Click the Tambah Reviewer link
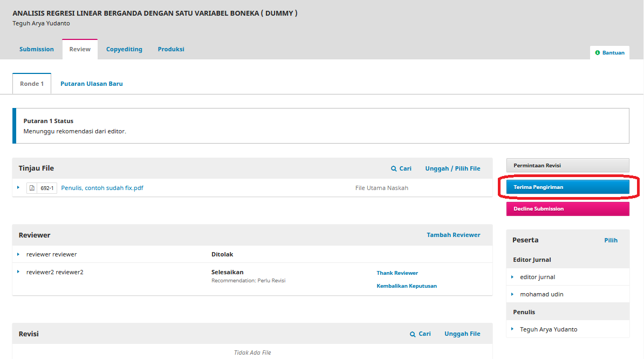 tap(453, 235)
